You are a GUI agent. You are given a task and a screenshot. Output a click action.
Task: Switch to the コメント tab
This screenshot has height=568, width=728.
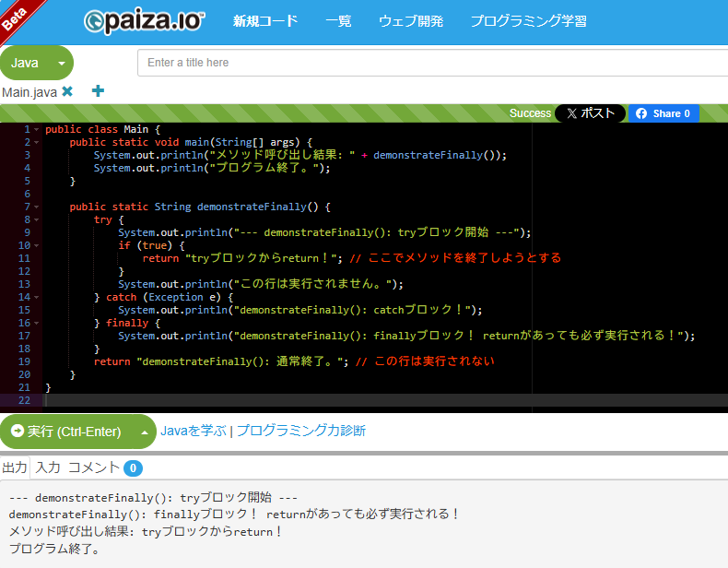(x=94, y=467)
